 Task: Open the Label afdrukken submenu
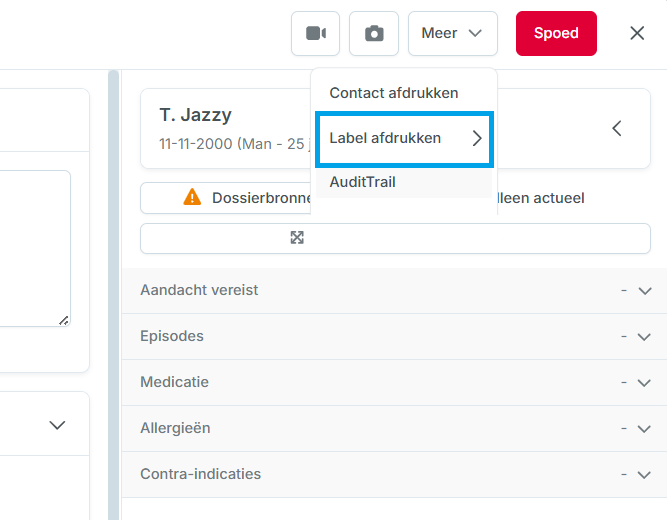404,139
